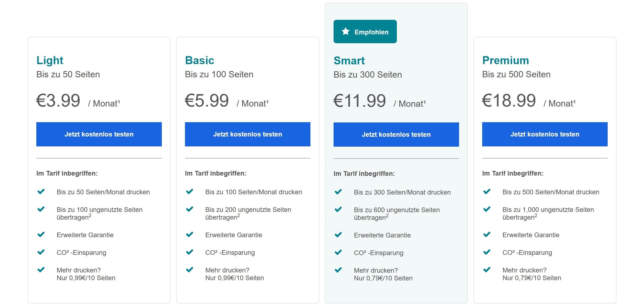Screen dimensions: 644x306
Task: Select the Light plan heading
Action: pyautogui.click(x=50, y=61)
